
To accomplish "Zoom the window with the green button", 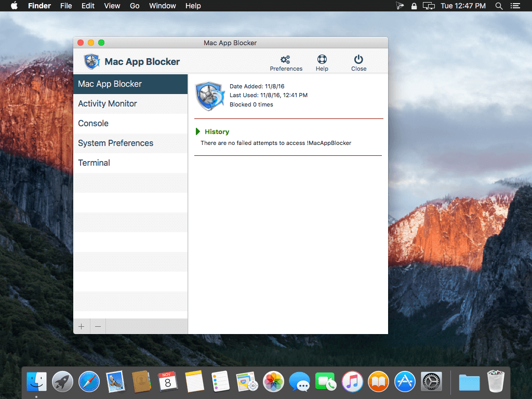I will click(101, 43).
